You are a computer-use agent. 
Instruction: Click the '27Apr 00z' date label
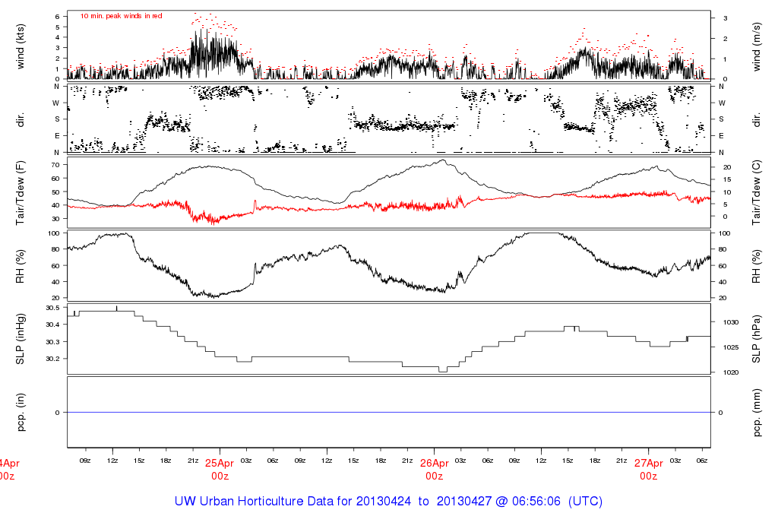point(649,470)
